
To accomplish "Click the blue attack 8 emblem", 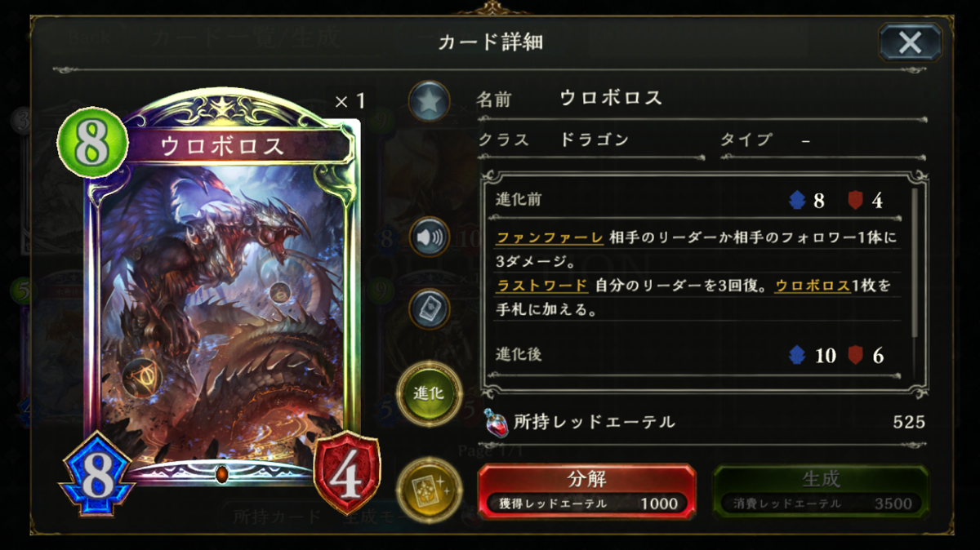I will (96, 474).
